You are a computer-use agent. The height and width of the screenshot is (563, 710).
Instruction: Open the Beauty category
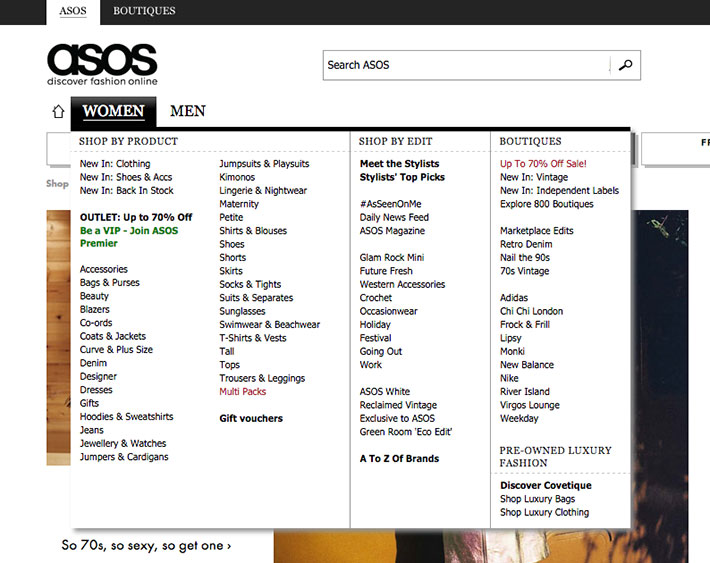click(x=94, y=296)
